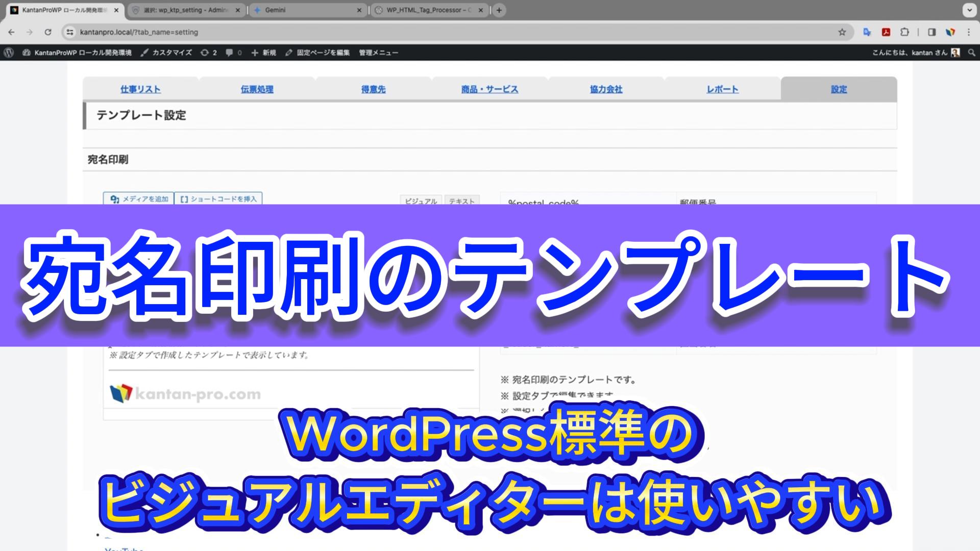The width and height of the screenshot is (980, 551).
Task: Open the Google Translate extension icon
Action: (x=867, y=32)
